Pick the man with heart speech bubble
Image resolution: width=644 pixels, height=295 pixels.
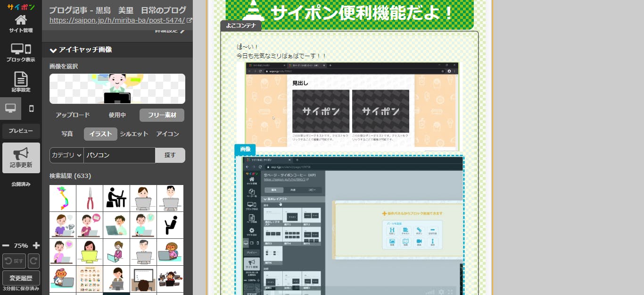pos(63,252)
